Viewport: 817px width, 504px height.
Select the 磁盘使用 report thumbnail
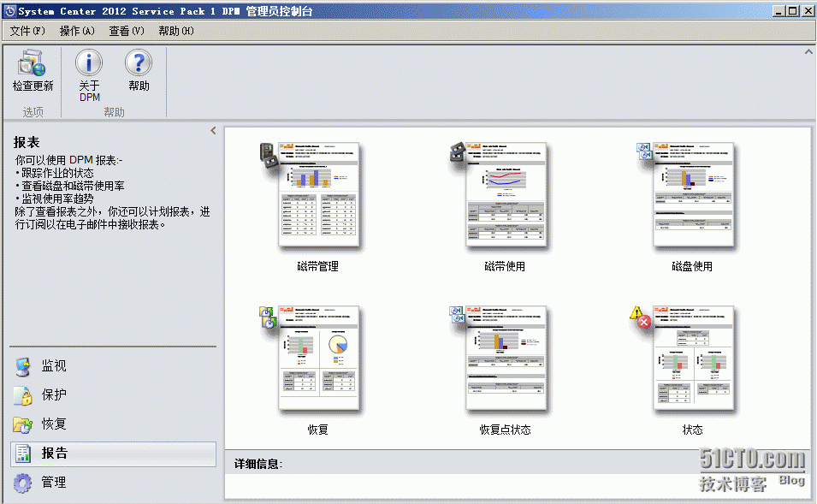(x=694, y=194)
